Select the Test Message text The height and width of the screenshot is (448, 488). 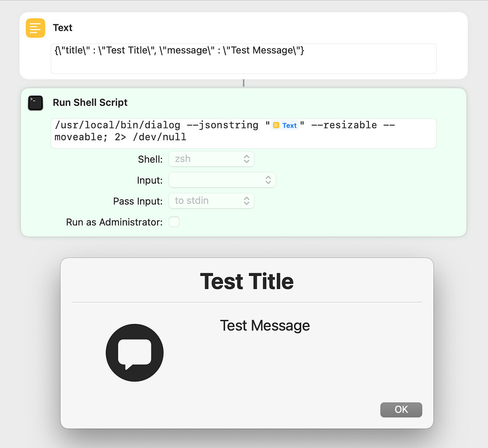point(265,326)
